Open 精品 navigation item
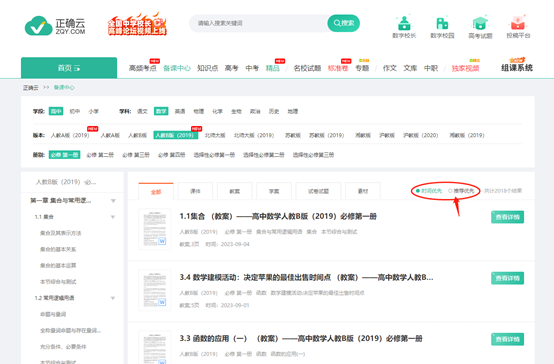The image size is (554, 364). (x=272, y=68)
